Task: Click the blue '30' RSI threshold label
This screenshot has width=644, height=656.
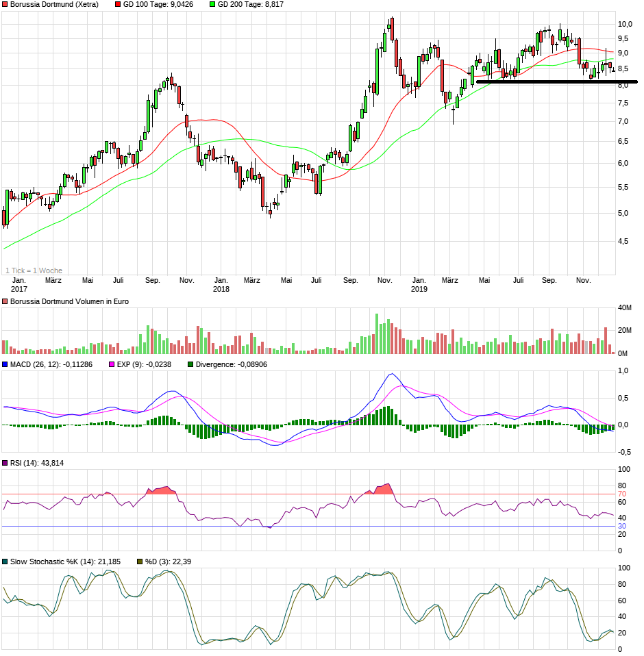Action: click(622, 527)
